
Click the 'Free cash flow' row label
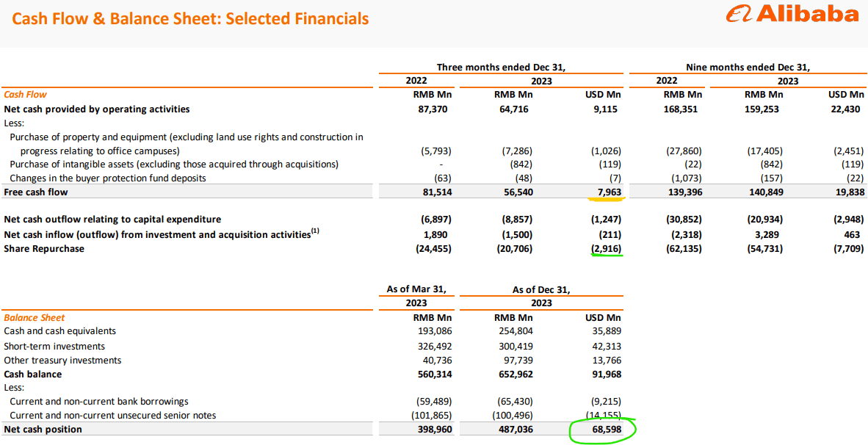pos(36,192)
